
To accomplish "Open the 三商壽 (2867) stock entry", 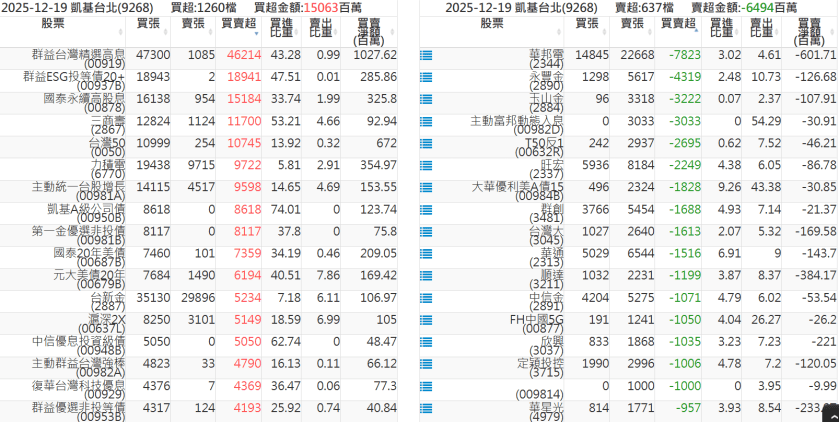I will pyautogui.click(x=107, y=122).
